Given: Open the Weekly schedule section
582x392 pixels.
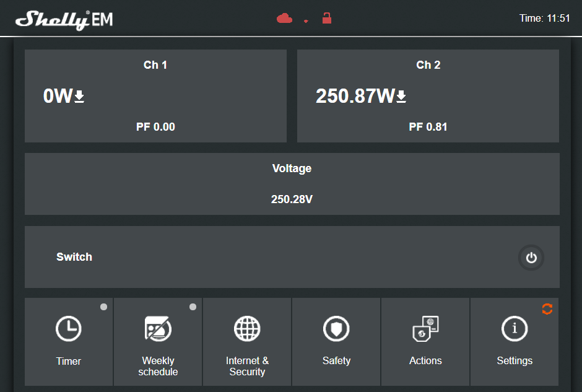Looking at the screenshot, I should 158,342.
